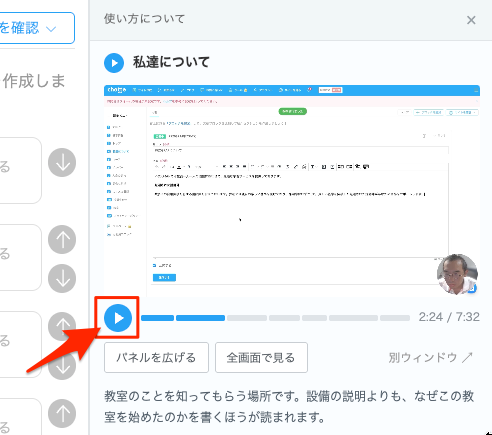Click the パネルを広げる button
Image resolution: width=492 pixels, height=435 pixels.
tap(156, 357)
